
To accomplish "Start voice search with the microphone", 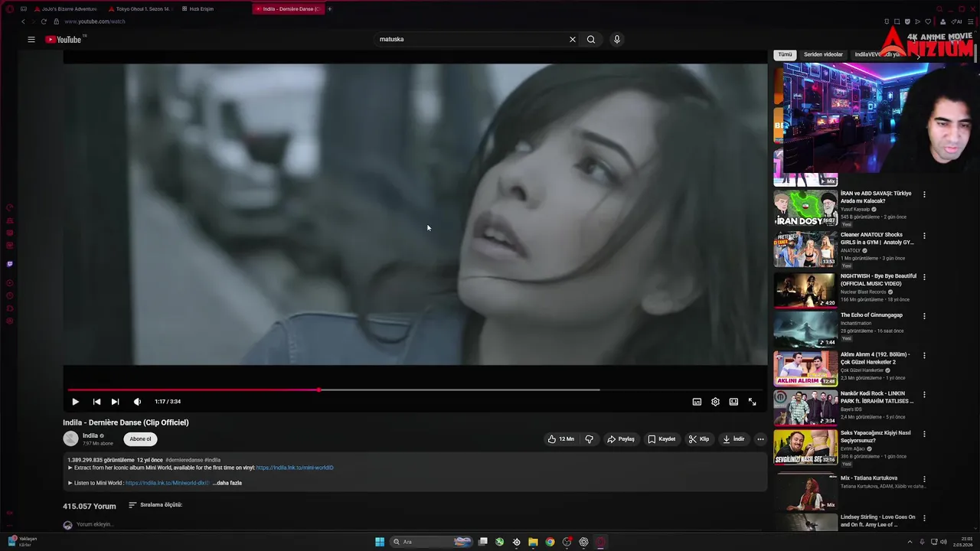I will tap(617, 39).
